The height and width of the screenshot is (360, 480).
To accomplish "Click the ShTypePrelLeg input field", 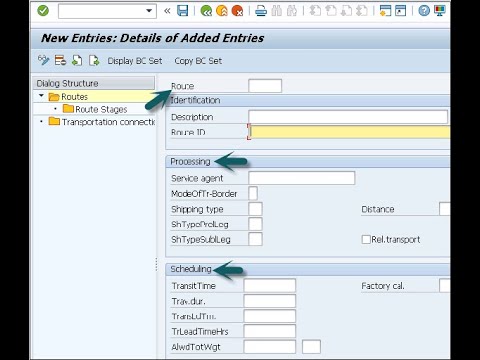I will click(x=255, y=224).
